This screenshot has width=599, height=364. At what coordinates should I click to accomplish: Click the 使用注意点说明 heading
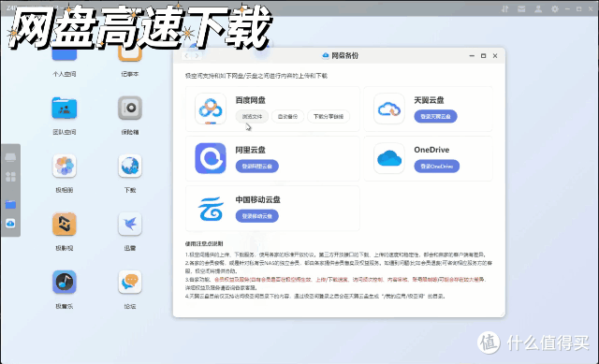[204, 243]
